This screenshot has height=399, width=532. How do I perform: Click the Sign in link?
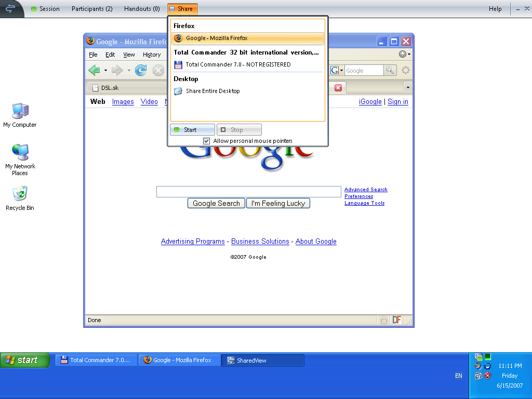(398, 102)
